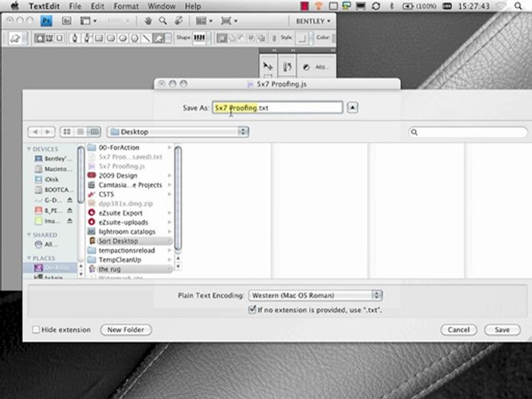Select the Pen tool in the options bar

point(75,38)
